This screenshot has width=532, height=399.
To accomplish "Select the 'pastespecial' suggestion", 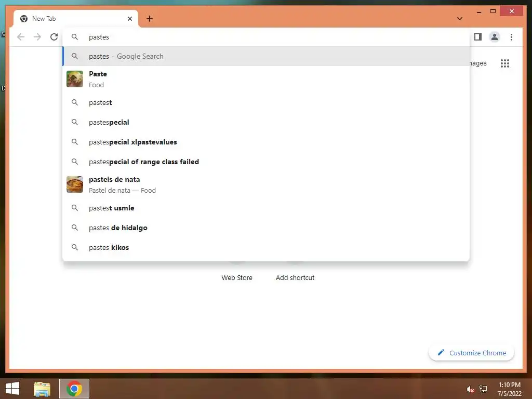I will tap(267, 122).
